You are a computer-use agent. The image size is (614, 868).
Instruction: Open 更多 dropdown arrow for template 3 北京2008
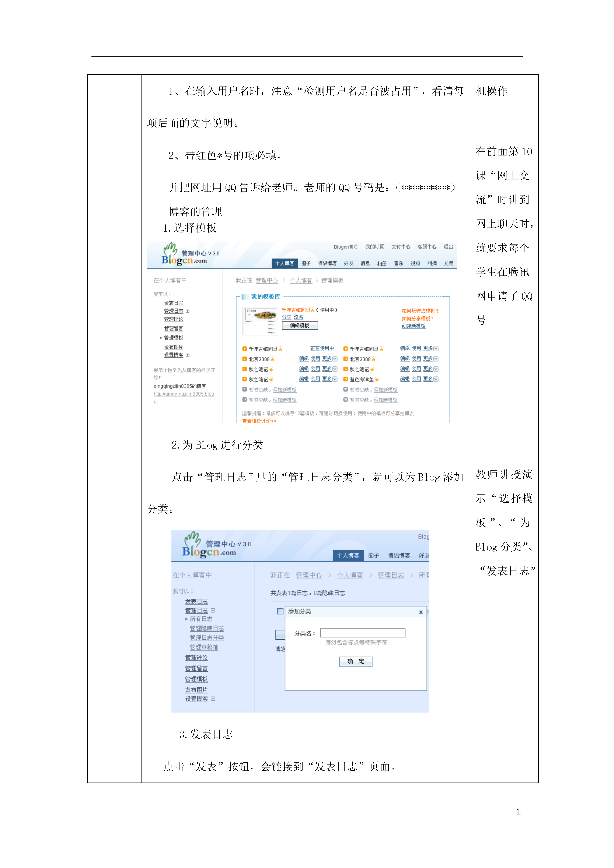335,359
